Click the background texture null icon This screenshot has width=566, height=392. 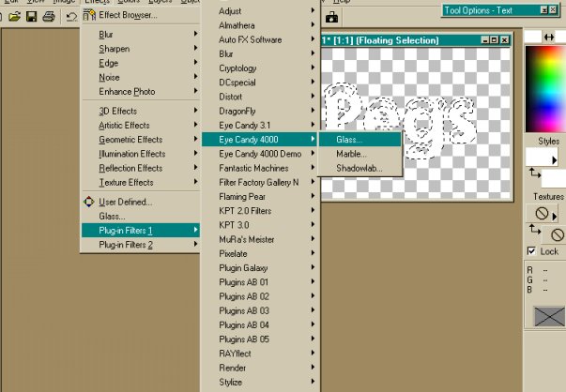click(558, 234)
